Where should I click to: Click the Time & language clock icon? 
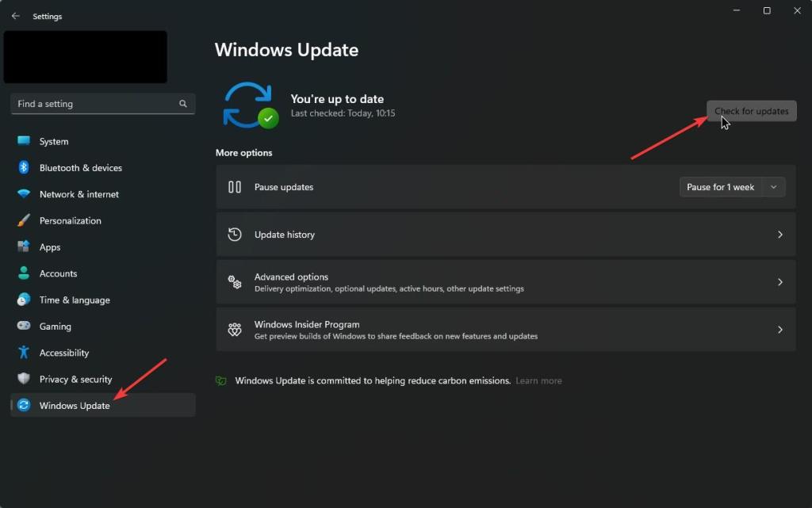[x=24, y=299]
